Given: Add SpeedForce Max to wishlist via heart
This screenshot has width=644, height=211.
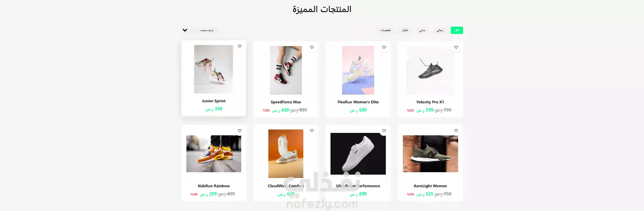Looking at the screenshot, I should click(x=312, y=47).
